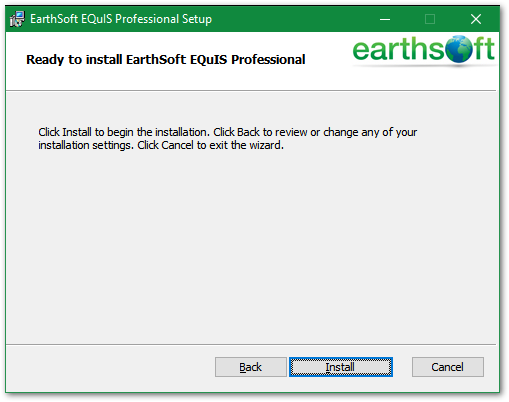This screenshot has width=509, height=402.
Task: Click the installer icon in the title bar
Action: pos(17,19)
